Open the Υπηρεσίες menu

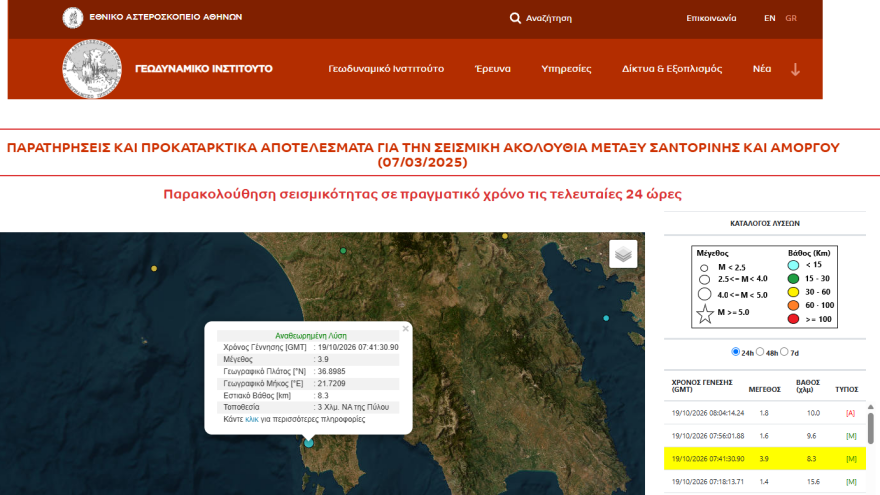coord(566,68)
